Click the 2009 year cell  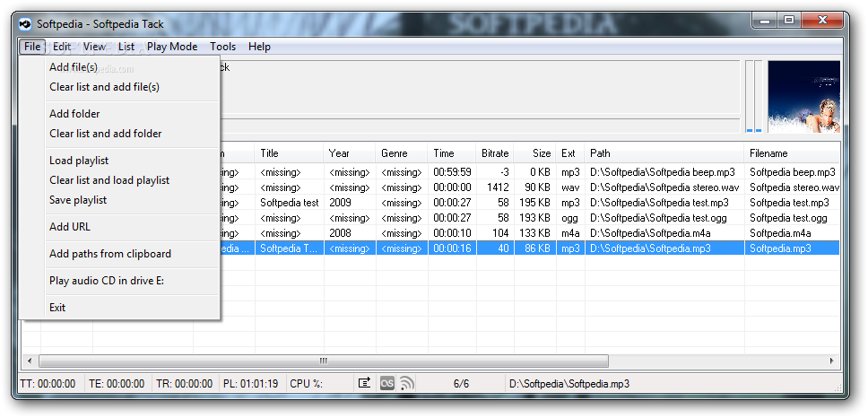pos(350,203)
